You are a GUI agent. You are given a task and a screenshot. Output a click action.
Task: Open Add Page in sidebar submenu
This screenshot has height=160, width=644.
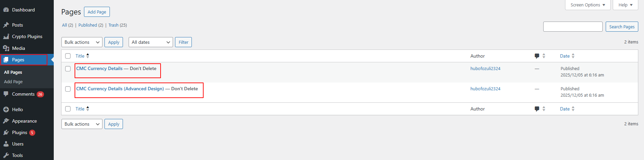[x=13, y=82]
